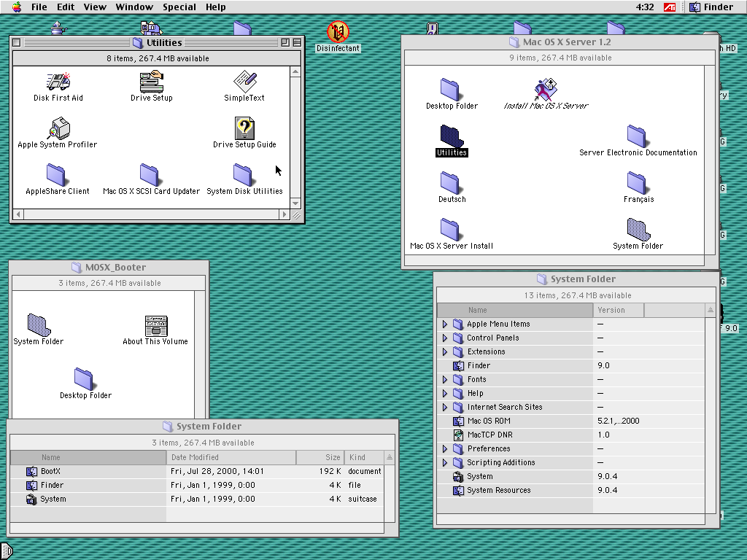Select the About This Volume document icon
Image resolution: width=747 pixels, height=560 pixels.
pyautogui.click(x=156, y=326)
